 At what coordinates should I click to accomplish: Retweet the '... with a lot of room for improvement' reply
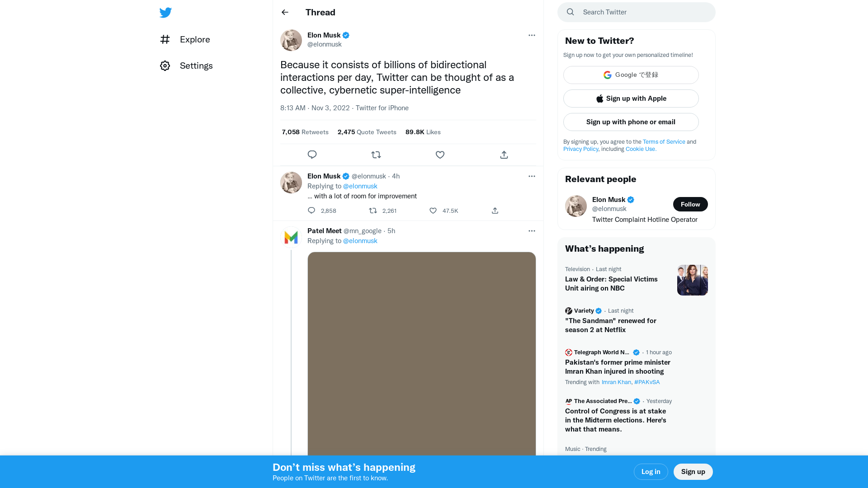373,211
